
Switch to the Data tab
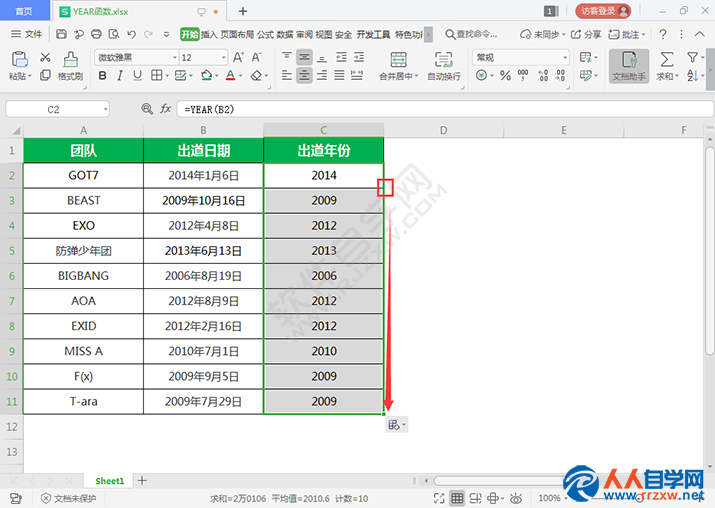point(285,35)
